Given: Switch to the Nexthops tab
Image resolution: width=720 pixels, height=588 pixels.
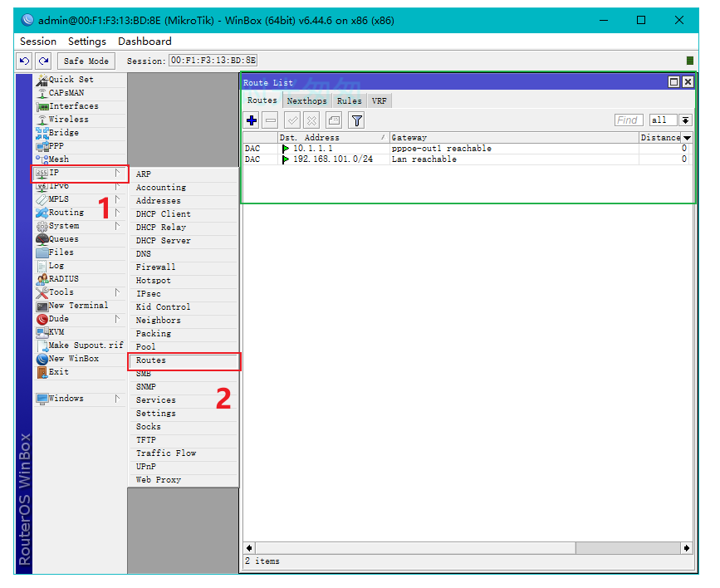Looking at the screenshot, I should pyautogui.click(x=306, y=100).
